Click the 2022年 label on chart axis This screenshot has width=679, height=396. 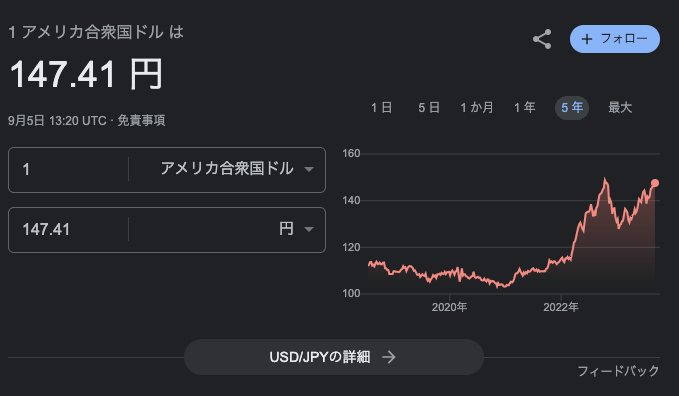561,307
